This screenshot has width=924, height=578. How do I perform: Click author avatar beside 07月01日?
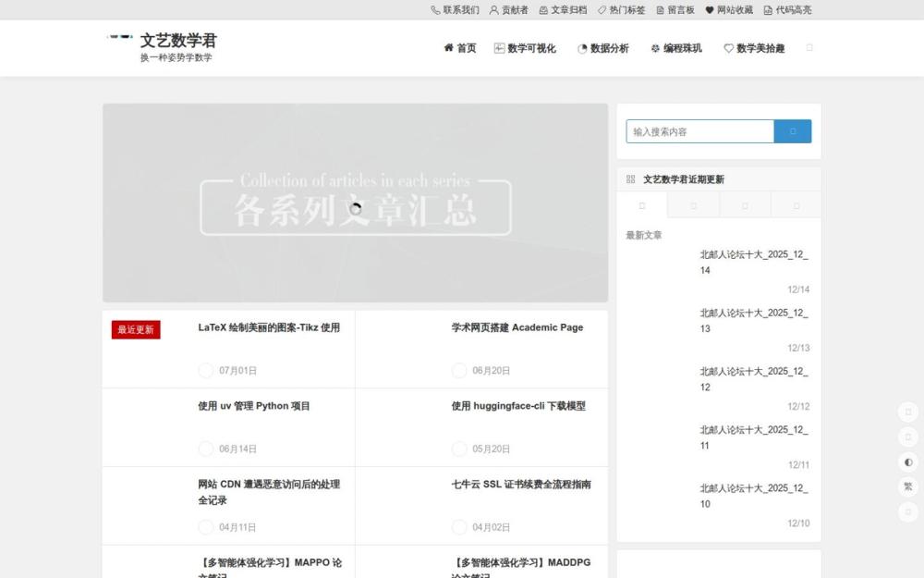[206, 371]
